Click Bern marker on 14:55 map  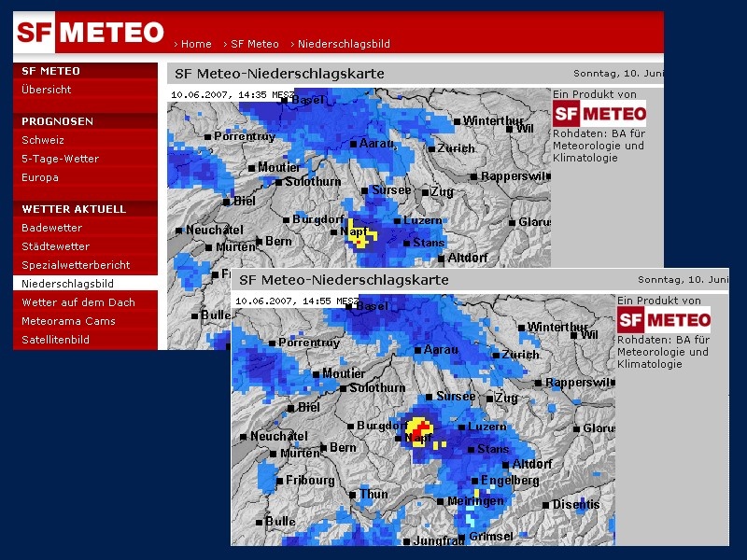323,448
